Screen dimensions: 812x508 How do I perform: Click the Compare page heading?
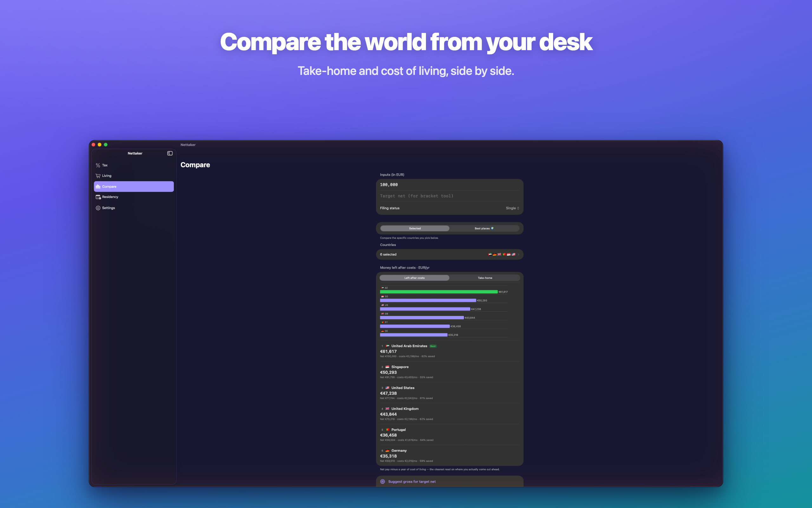pos(195,165)
